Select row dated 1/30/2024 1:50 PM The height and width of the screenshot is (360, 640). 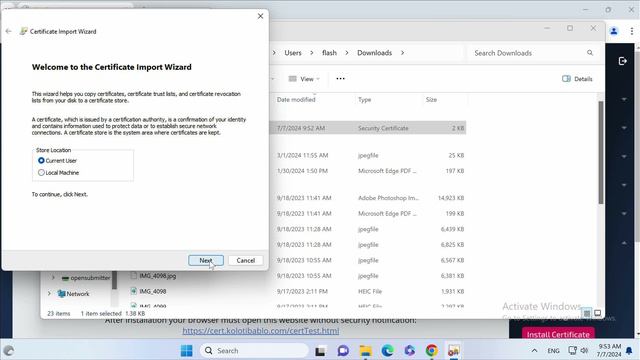[x=367, y=171]
